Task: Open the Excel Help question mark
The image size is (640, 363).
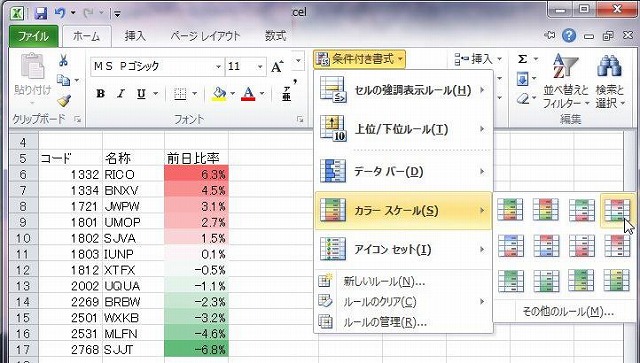Action: coord(569,36)
